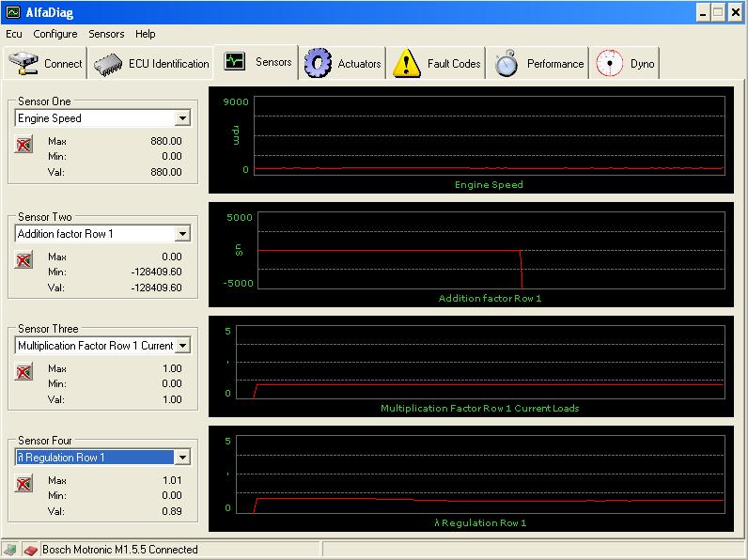Open the Multiplication Factor Row 1 dropdown

tap(182, 346)
